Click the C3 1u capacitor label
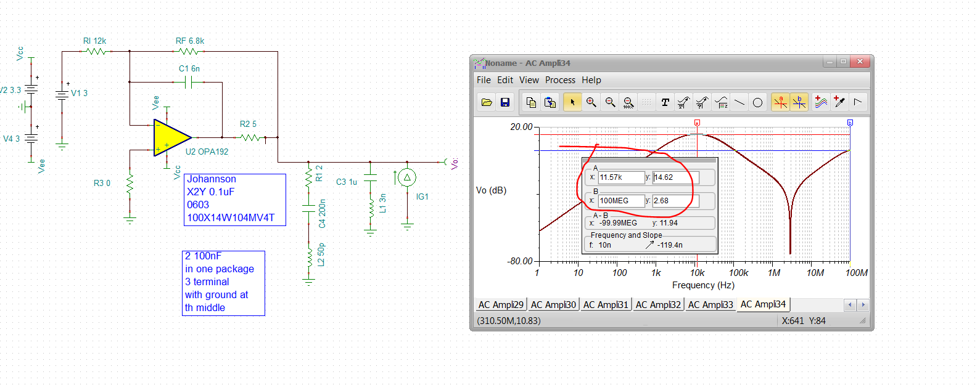The height and width of the screenshot is (385, 980). [x=347, y=182]
